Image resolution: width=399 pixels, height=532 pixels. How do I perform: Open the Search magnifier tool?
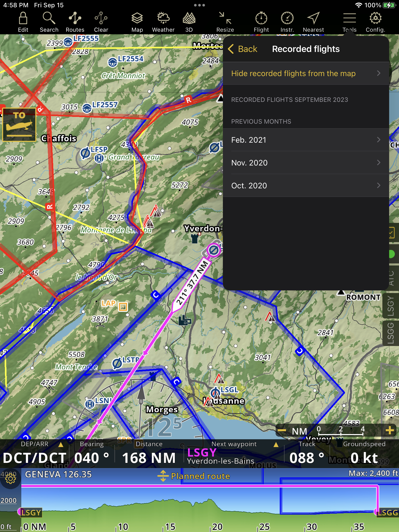[x=49, y=22]
